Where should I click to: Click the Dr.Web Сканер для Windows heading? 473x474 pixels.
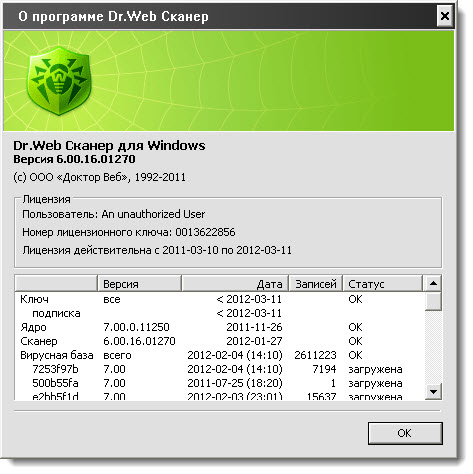[109, 145]
